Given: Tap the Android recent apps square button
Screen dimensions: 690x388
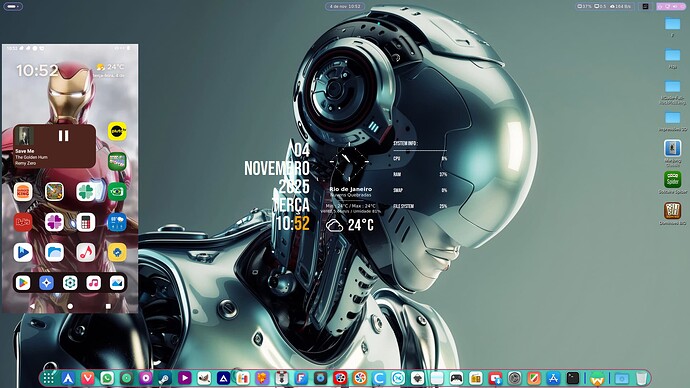Looking at the screenshot, I should [x=108, y=306].
